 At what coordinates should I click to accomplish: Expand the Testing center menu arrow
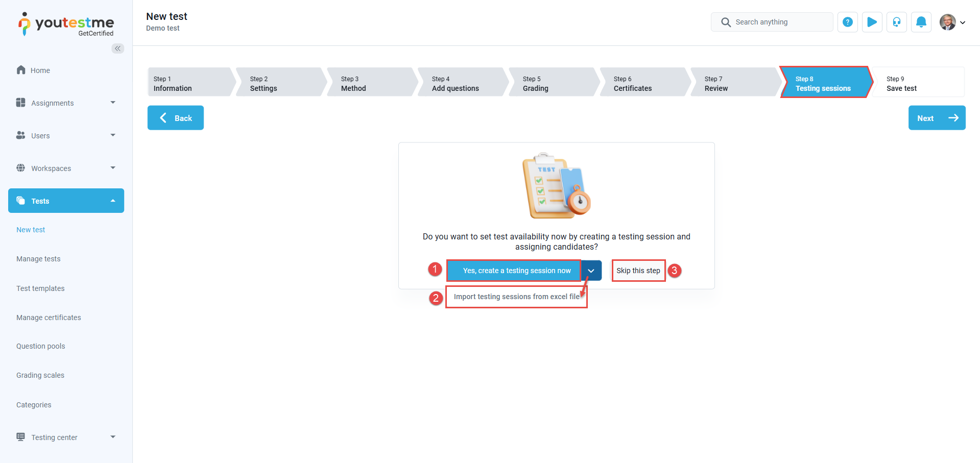113,437
